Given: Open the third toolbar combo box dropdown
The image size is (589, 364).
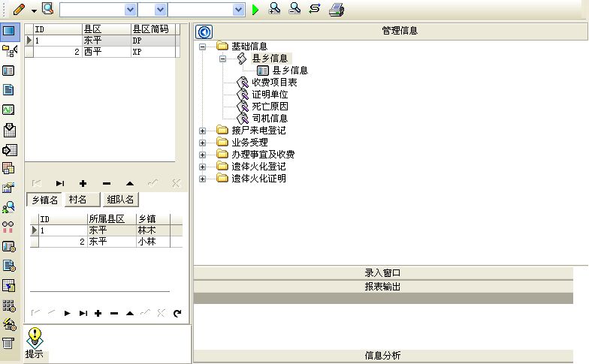Looking at the screenshot, I should click(238, 10).
